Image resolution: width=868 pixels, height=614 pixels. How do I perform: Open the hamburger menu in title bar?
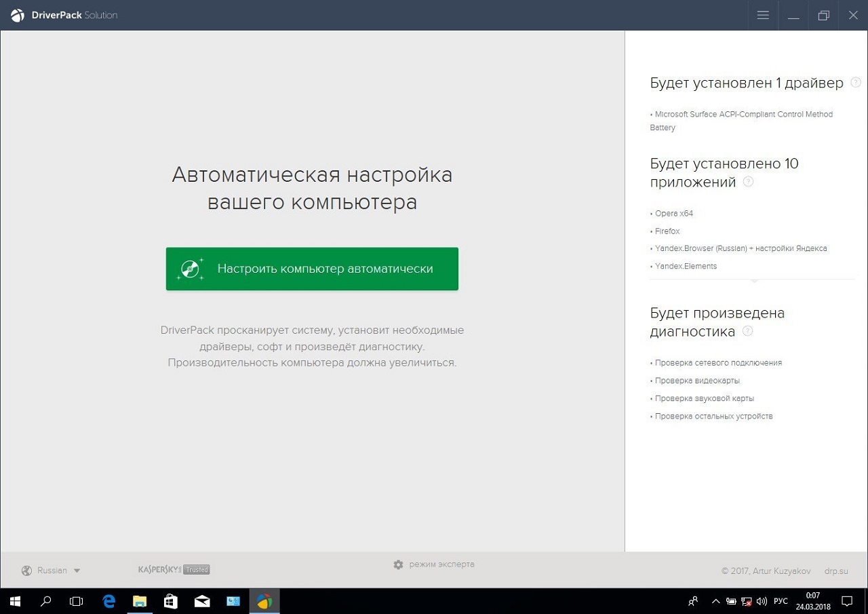pos(763,15)
